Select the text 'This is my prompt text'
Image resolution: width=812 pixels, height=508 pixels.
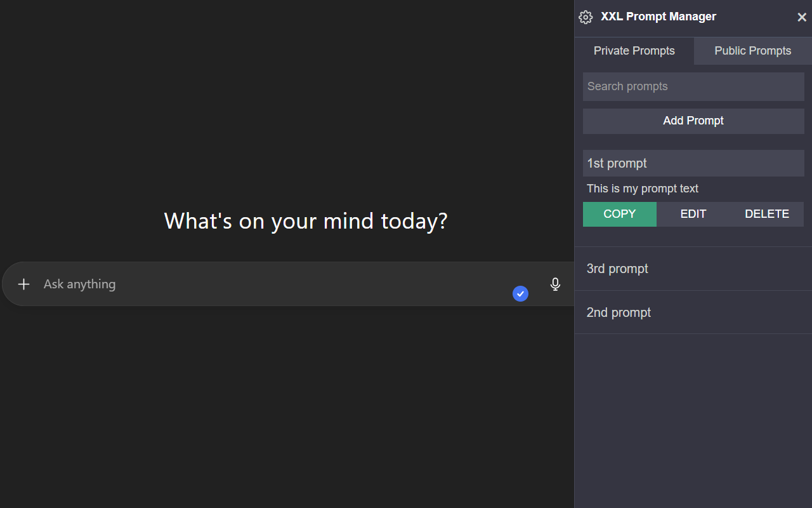(642, 189)
